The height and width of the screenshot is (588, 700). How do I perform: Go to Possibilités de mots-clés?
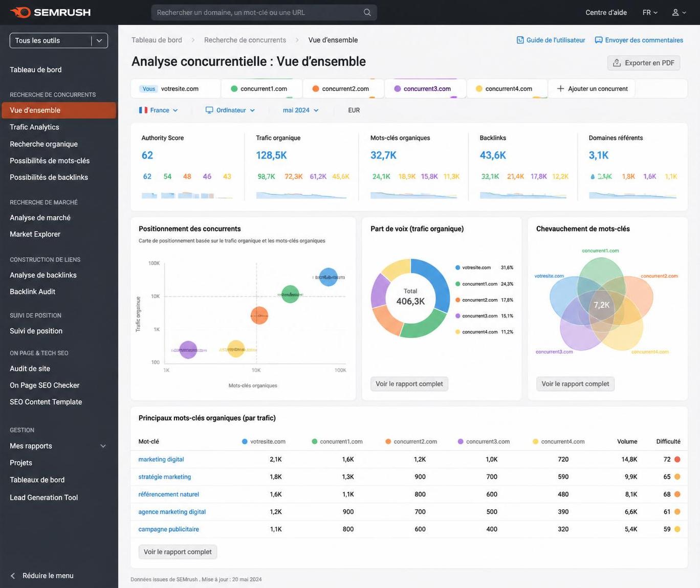click(50, 161)
